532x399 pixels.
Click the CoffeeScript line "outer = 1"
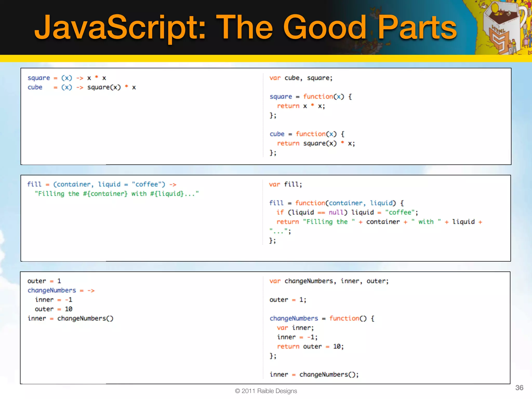[x=44, y=281]
